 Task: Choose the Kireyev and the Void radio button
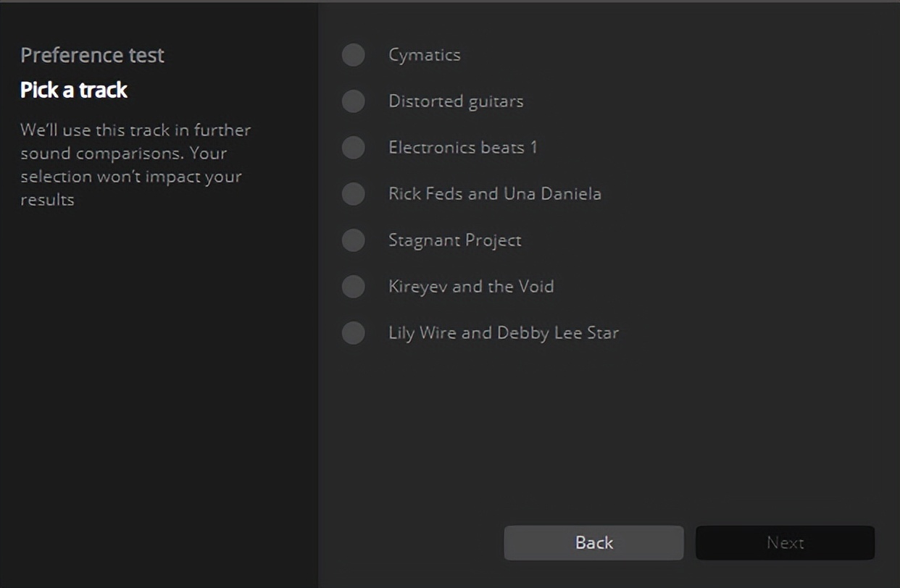353,287
